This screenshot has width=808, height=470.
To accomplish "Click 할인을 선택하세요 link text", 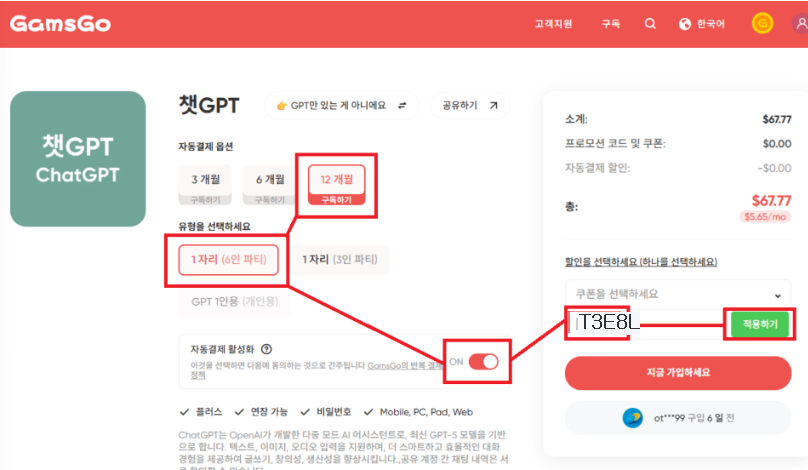I will click(641, 262).
